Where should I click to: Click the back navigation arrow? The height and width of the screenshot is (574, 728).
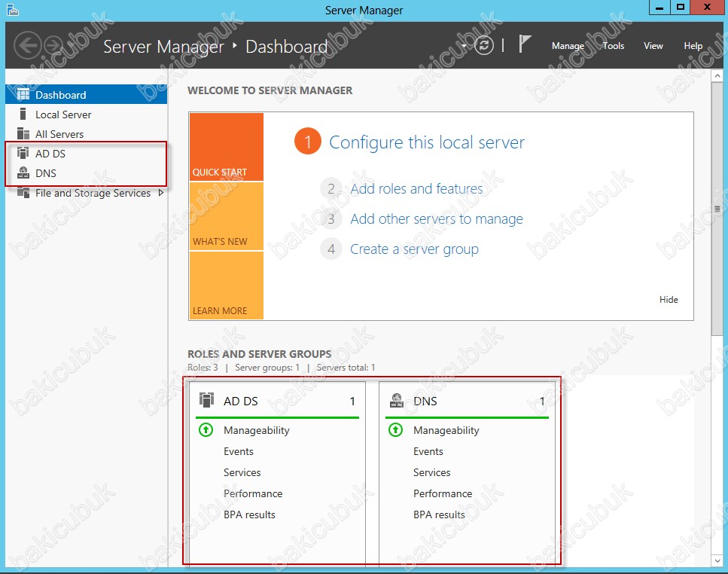(27, 45)
